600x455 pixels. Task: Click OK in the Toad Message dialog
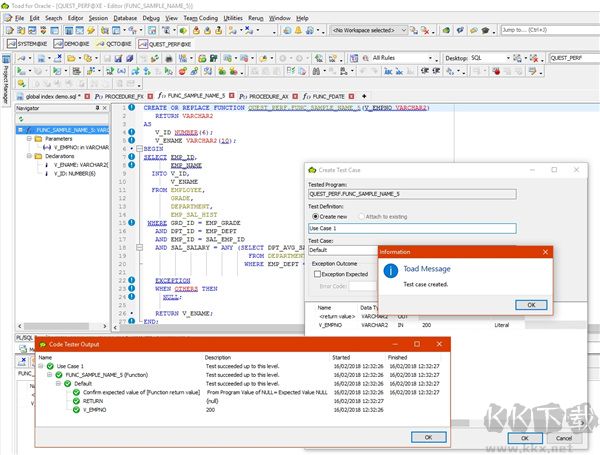click(x=530, y=304)
